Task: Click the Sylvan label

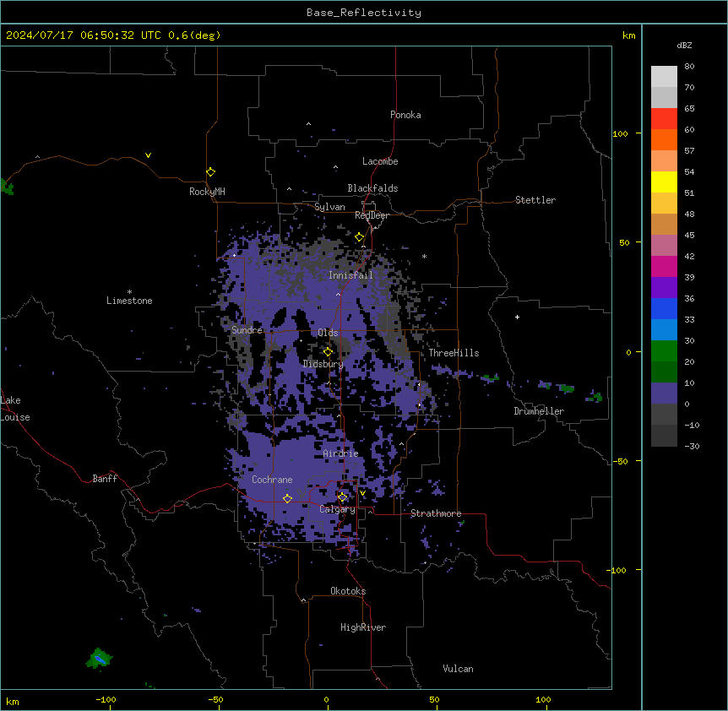Action: (x=329, y=207)
